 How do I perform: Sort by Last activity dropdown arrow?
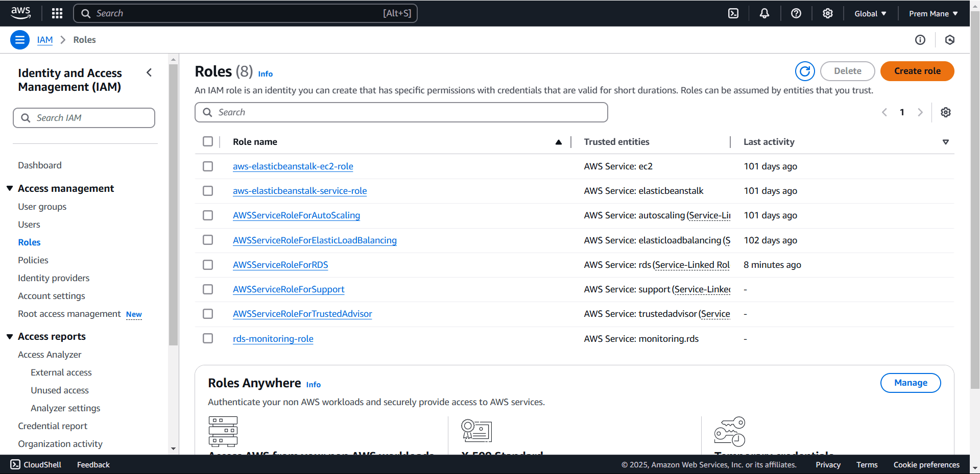946,142
